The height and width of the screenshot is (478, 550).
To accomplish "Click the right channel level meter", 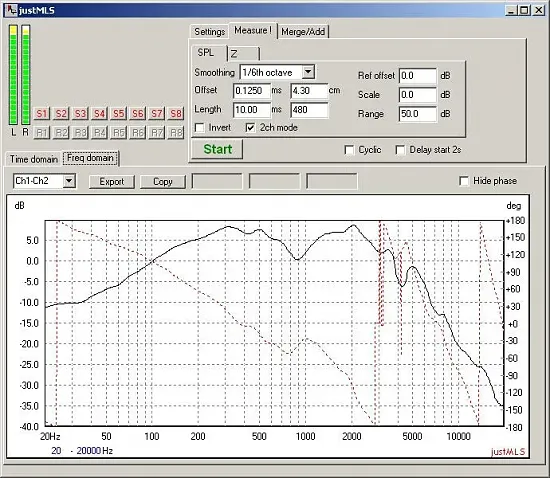I will [26, 75].
